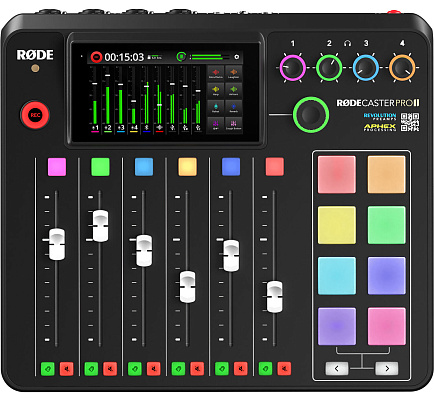Go to next pad bank with right arrow
This screenshot has width=434, height=400.
[x=387, y=368]
